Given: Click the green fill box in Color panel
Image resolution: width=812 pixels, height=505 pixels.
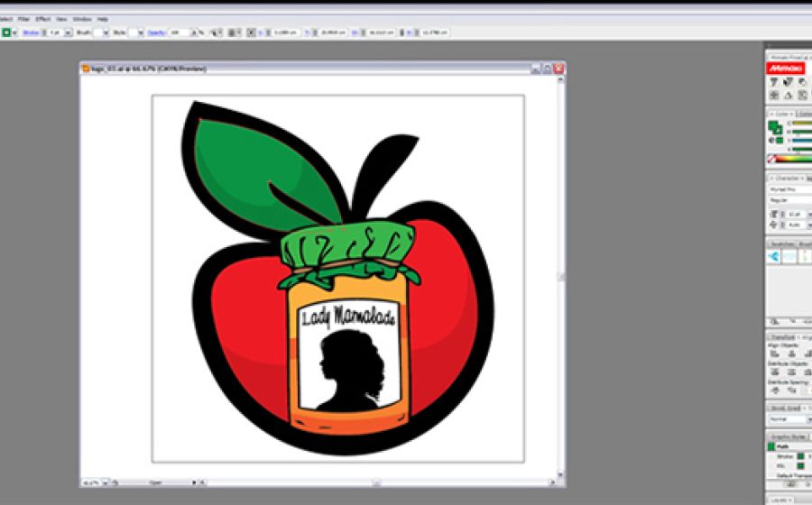Looking at the screenshot, I should (x=772, y=125).
